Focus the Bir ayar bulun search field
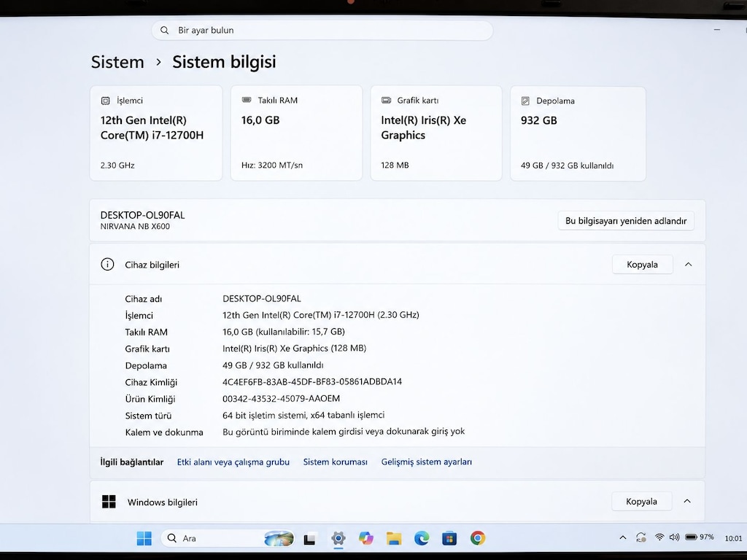 (x=322, y=30)
